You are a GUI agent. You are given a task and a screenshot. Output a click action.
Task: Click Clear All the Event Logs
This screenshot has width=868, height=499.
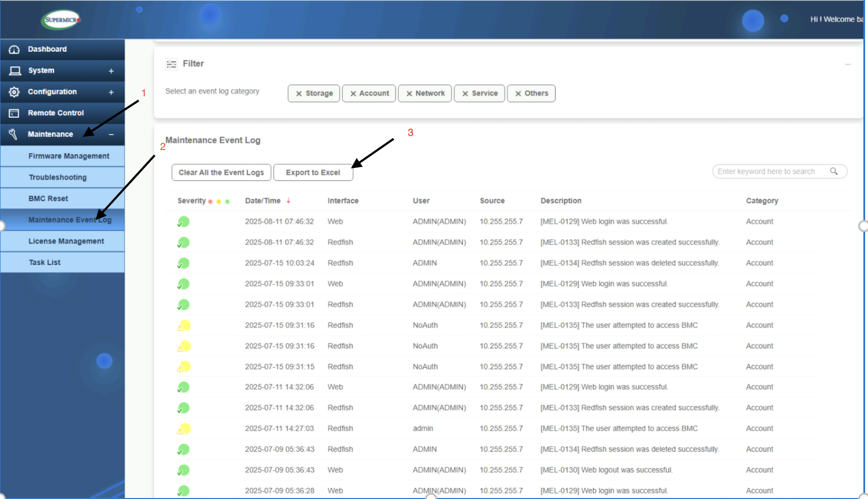click(x=221, y=172)
